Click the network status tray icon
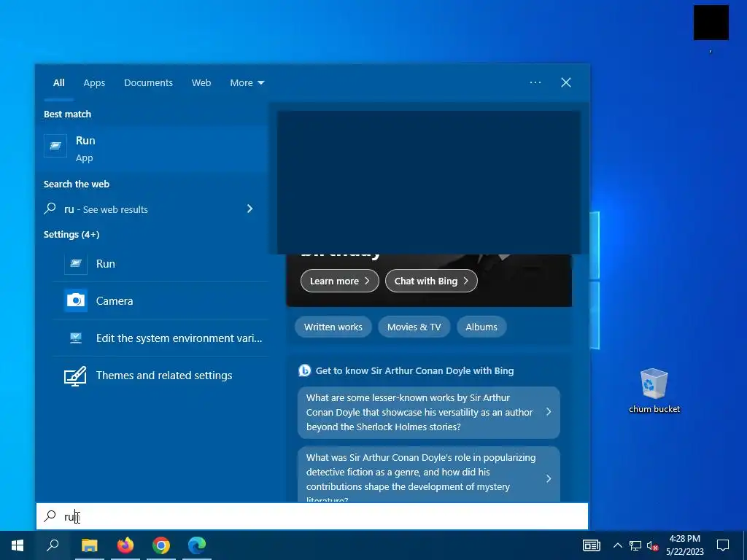The width and height of the screenshot is (747, 560). pos(635,545)
